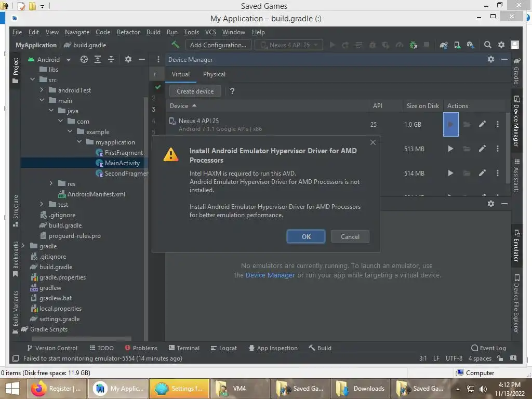Click OK to install hypervisor driver
The width and height of the screenshot is (532, 399).
[x=306, y=236]
